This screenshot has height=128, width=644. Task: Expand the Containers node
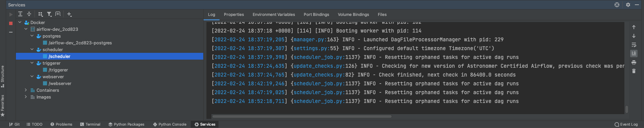tap(26, 90)
